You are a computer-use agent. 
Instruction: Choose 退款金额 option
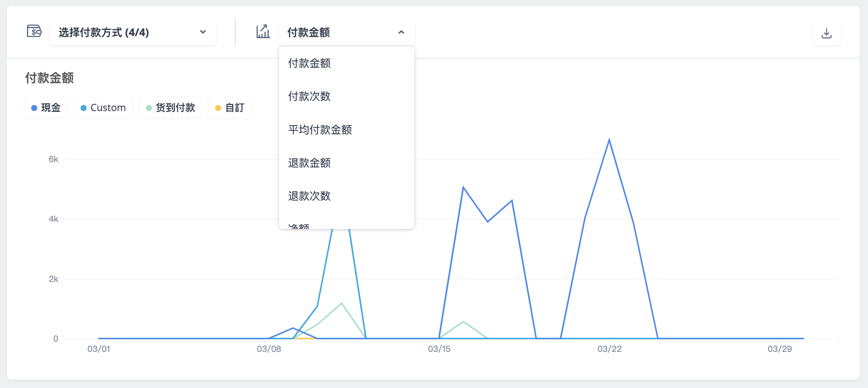click(x=346, y=163)
